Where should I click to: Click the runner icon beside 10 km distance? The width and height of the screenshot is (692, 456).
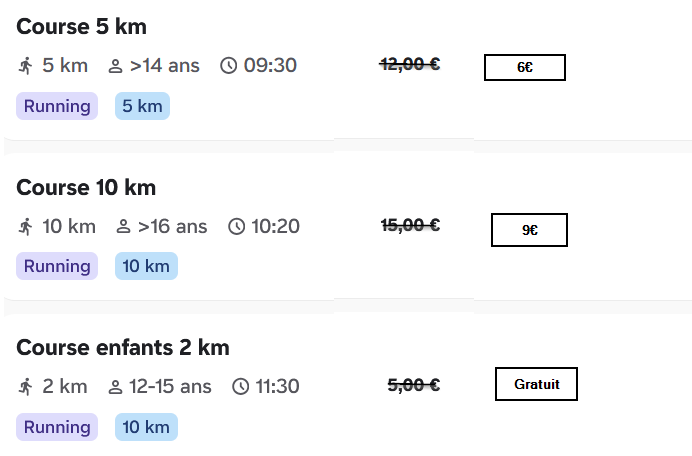26,227
